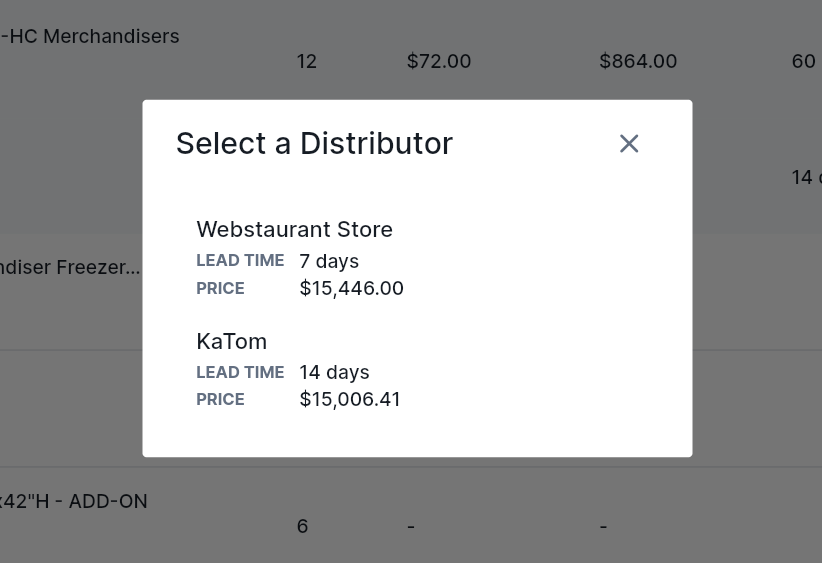Click Webstaurant Store's 7 days lead time

(329, 261)
